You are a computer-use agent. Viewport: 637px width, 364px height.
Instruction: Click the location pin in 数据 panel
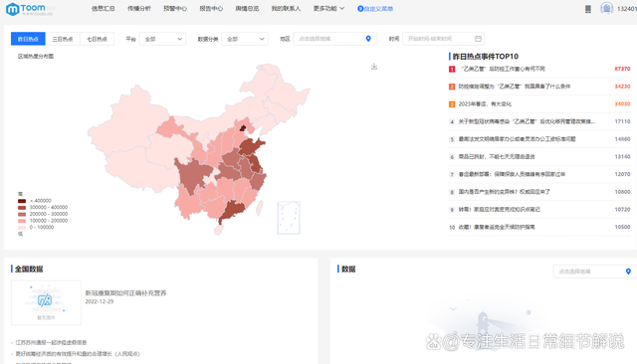(x=628, y=272)
